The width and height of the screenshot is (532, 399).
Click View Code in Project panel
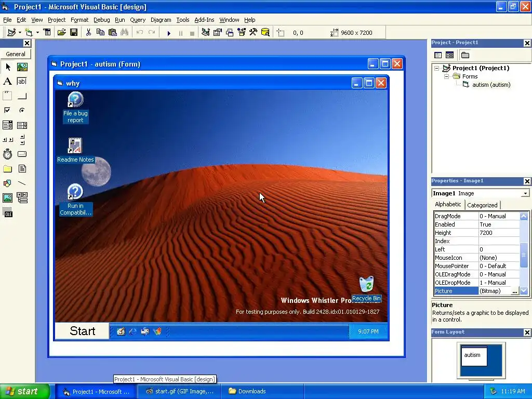(438, 55)
